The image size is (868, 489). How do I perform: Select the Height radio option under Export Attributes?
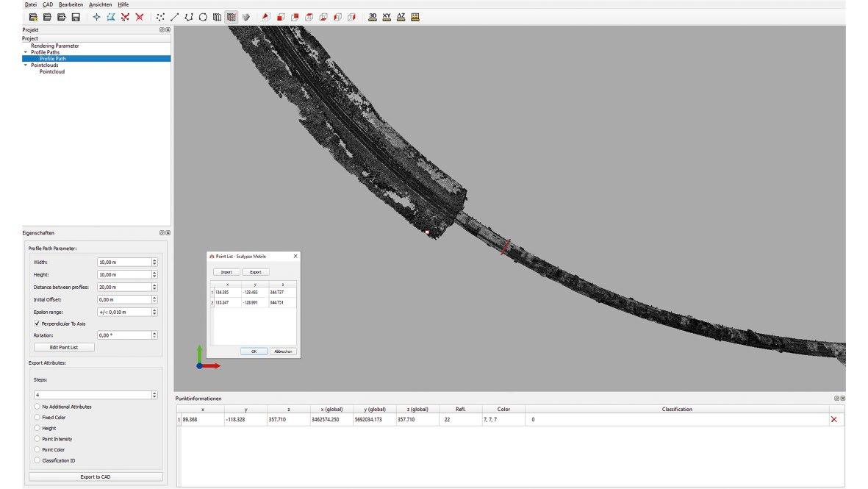pos(37,428)
